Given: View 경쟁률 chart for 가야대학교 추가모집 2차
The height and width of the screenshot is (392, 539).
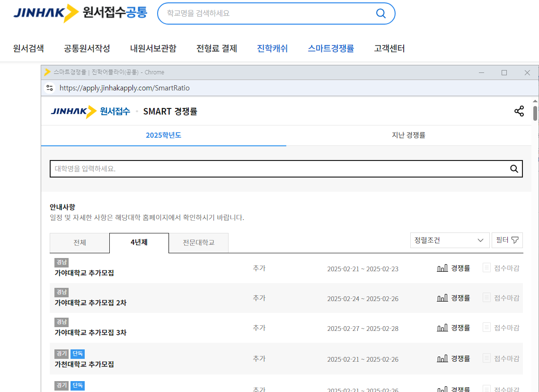Looking at the screenshot, I should 453,298.
